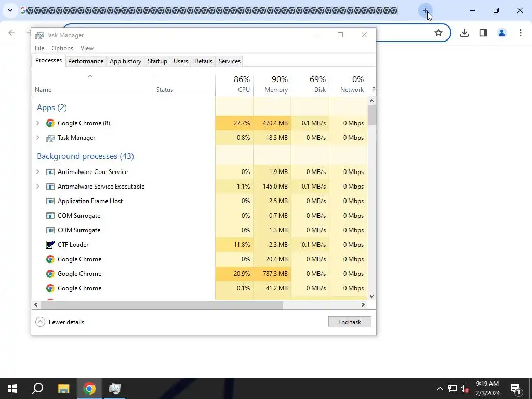
Task: Sort by CPU column header
Action: 234,84
